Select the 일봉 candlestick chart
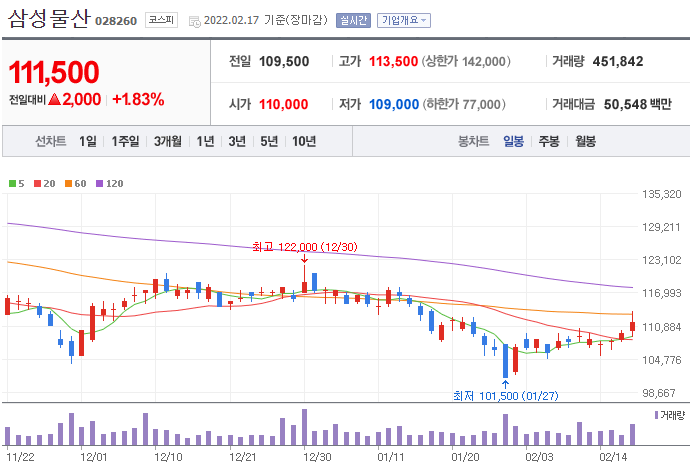The image size is (690, 467). 514,141
